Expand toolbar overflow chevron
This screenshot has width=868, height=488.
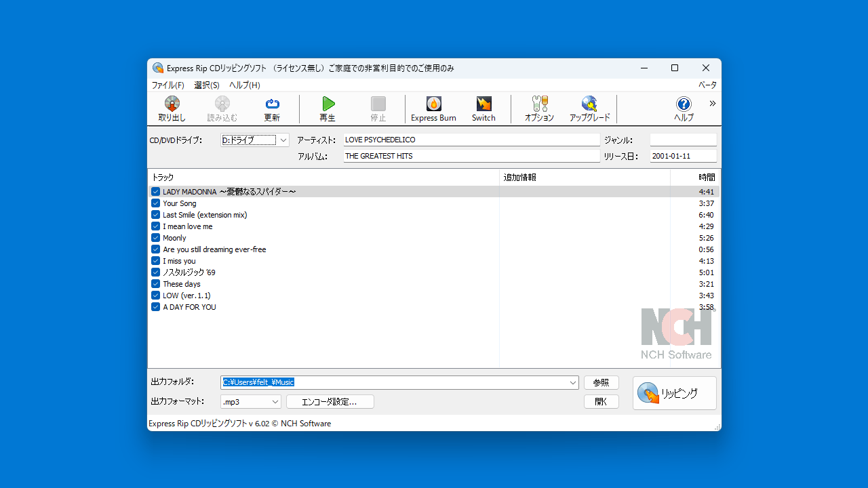point(713,104)
